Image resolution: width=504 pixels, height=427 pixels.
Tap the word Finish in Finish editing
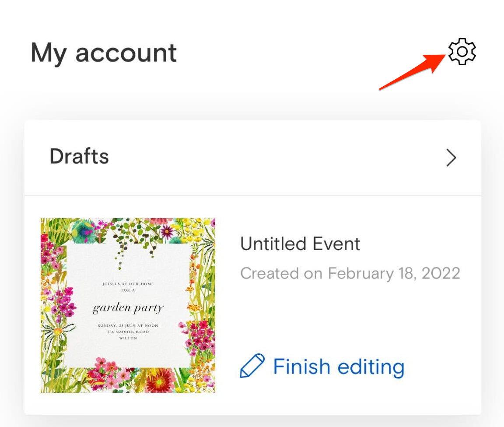[301, 366]
